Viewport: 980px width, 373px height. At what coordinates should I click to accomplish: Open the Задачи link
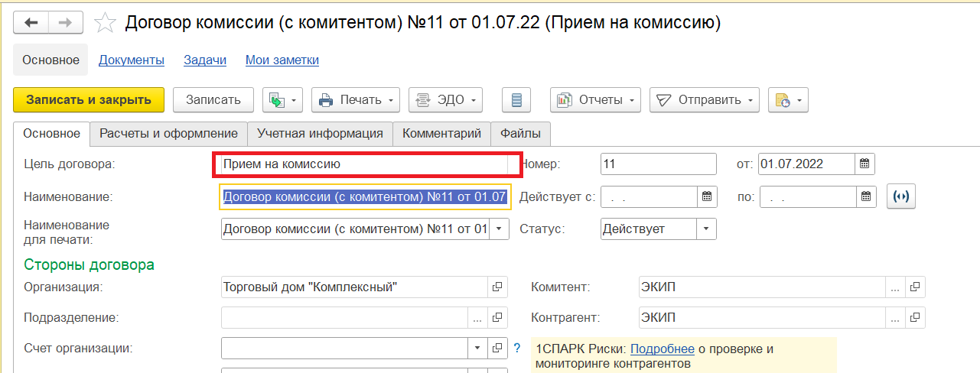click(205, 60)
